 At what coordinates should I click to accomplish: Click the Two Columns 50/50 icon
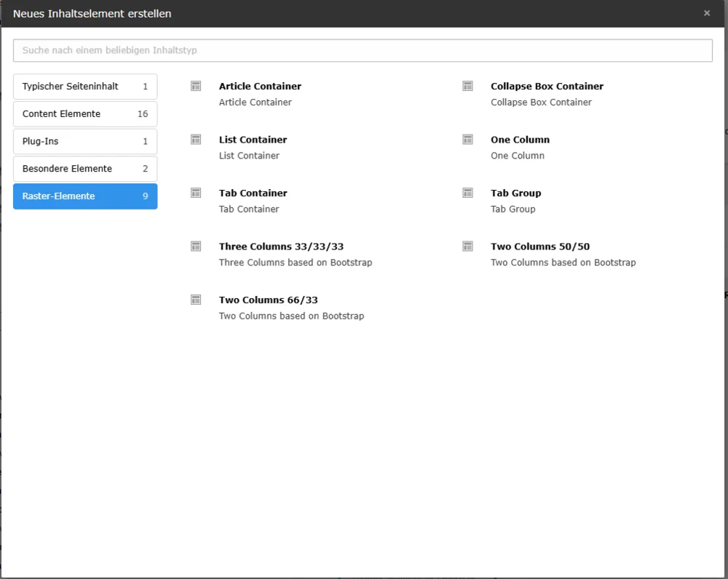(x=467, y=247)
